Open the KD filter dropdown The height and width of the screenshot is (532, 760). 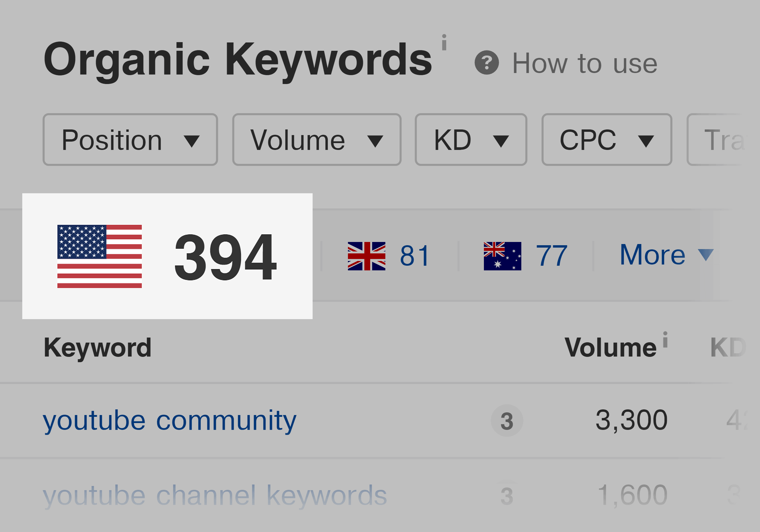tap(471, 140)
